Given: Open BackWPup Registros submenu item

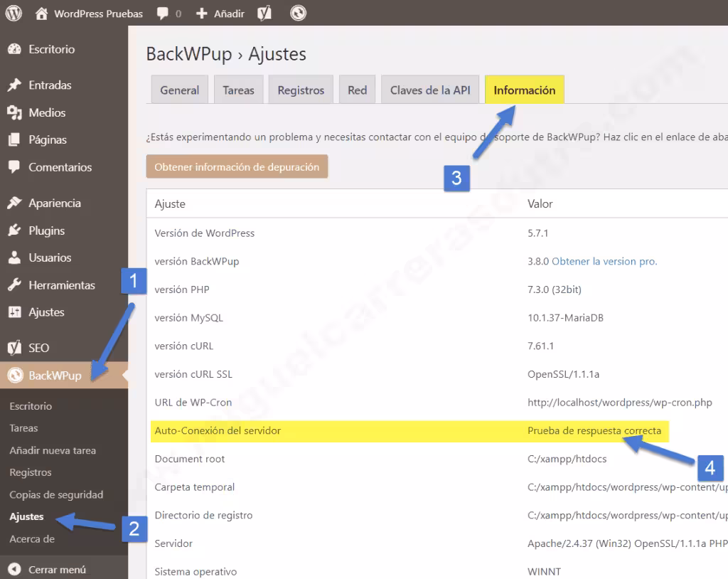Looking at the screenshot, I should [x=30, y=472].
